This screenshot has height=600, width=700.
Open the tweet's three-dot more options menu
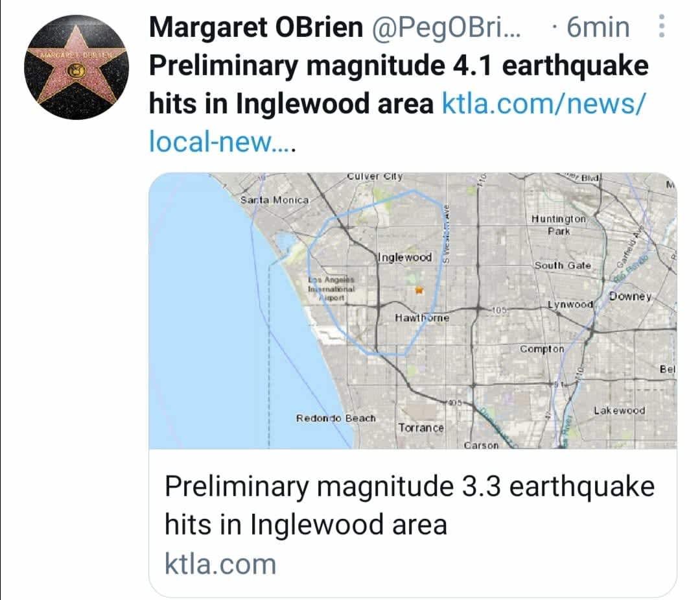(x=661, y=27)
